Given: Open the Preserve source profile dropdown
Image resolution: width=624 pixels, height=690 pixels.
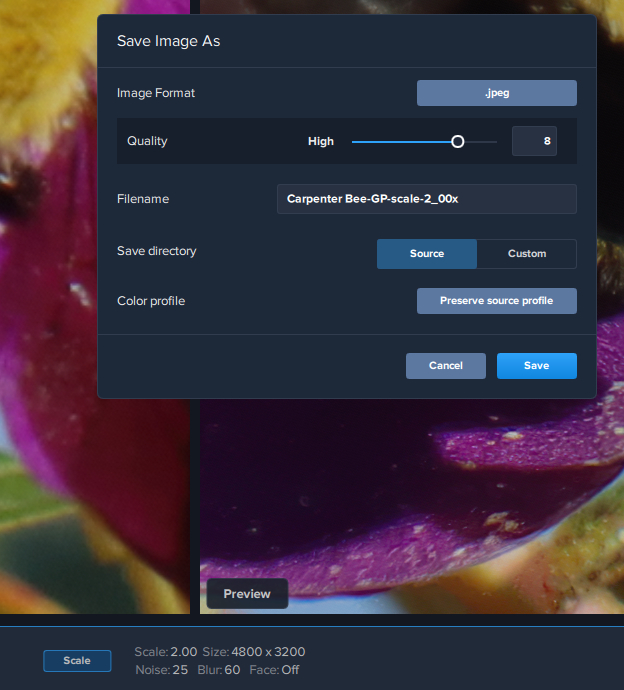Looking at the screenshot, I should point(496,301).
